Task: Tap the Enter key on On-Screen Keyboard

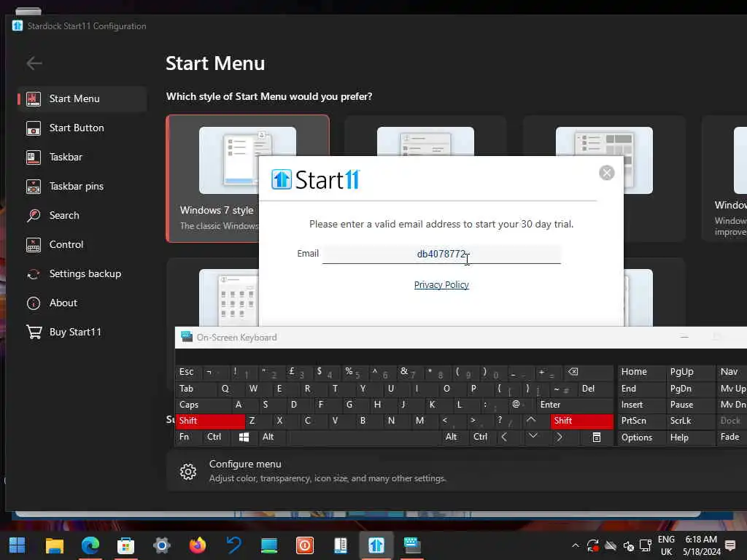Action: (x=575, y=405)
